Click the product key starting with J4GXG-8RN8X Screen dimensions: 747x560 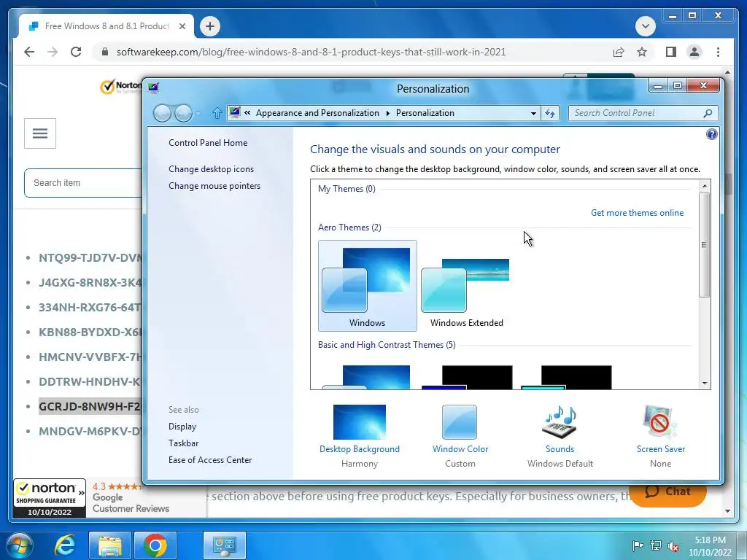click(90, 282)
